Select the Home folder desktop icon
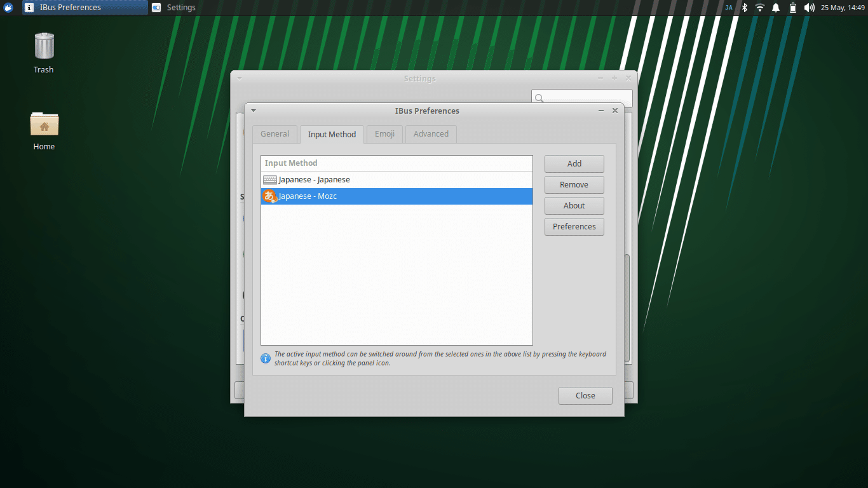This screenshot has width=868, height=488. [44, 131]
